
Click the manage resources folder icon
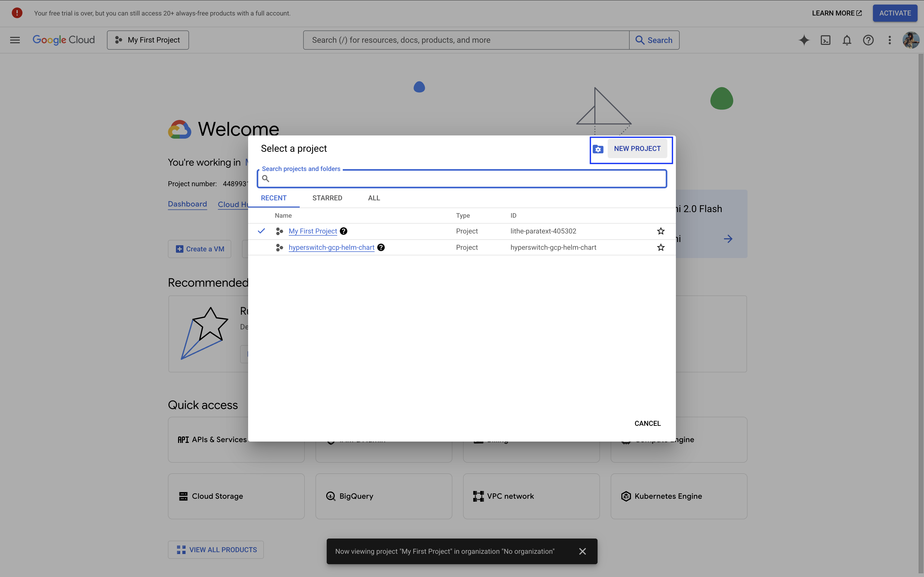point(598,149)
